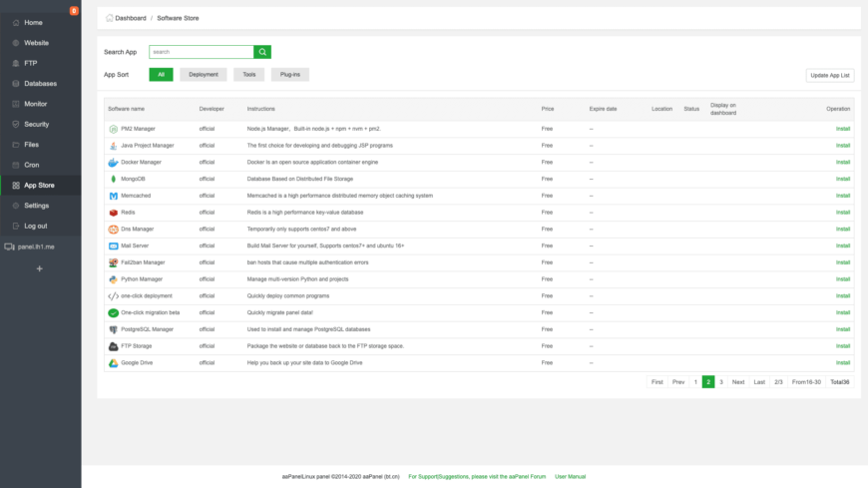Click the PostgreSQL Manager elephant icon
Screen dimensions: 868x488
pos(113,329)
